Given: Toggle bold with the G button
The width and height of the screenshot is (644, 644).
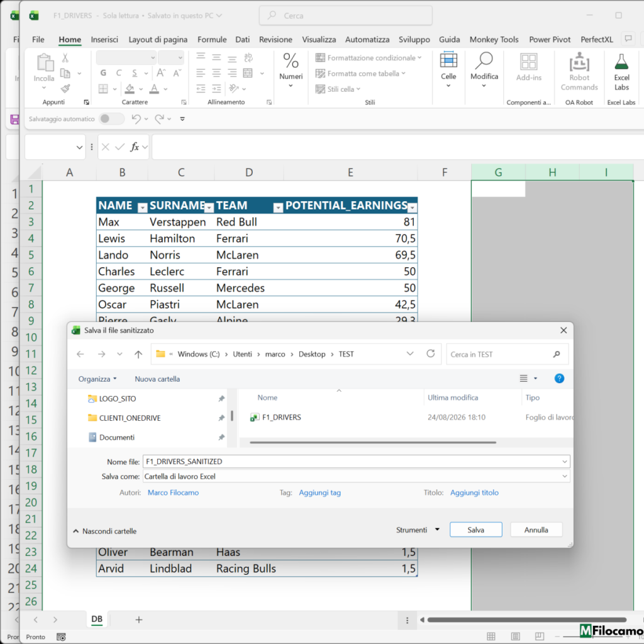Looking at the screenshot, I should click(103, 73).
